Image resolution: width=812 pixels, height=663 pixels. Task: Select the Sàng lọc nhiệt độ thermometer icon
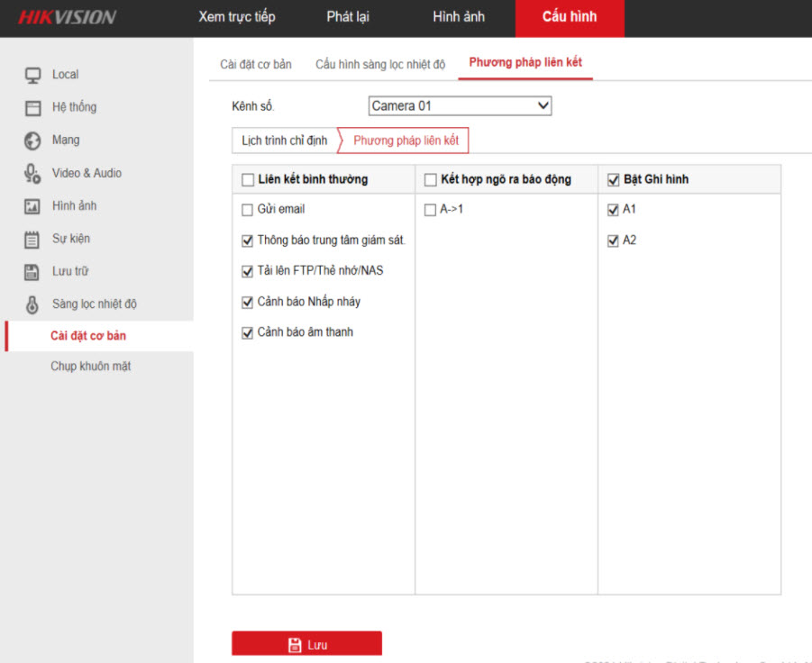coord(32,304)
